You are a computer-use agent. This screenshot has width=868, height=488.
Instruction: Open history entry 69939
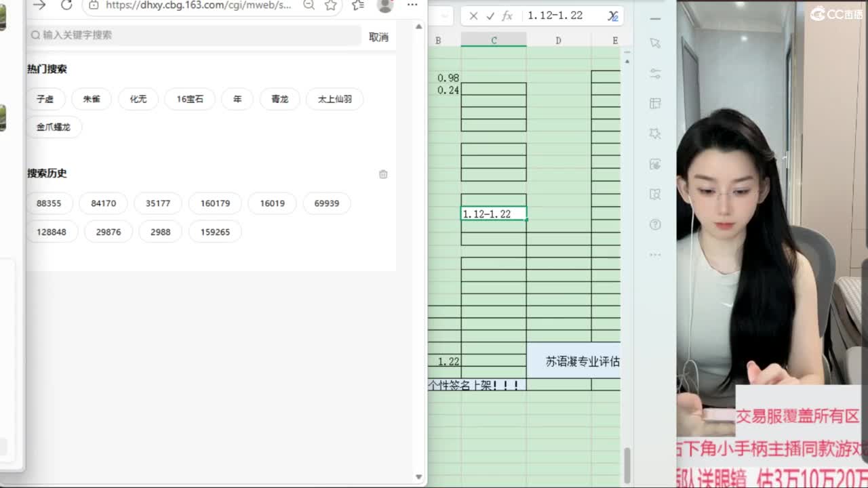pyautogui.click(x=327, y=203)
